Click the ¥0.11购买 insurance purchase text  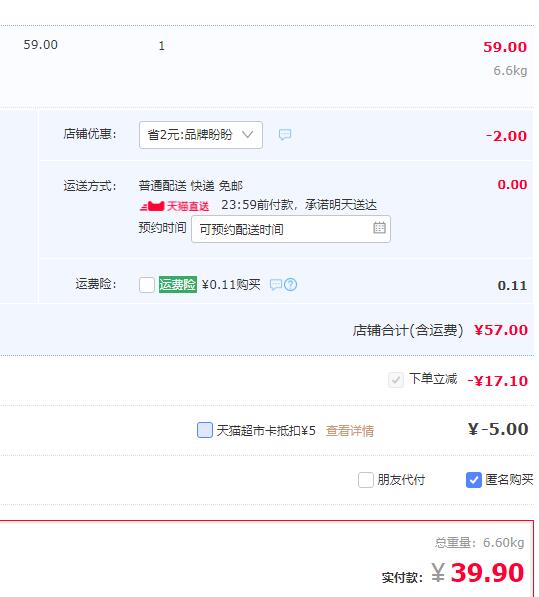pyautogui.click(x=231, y=284)
